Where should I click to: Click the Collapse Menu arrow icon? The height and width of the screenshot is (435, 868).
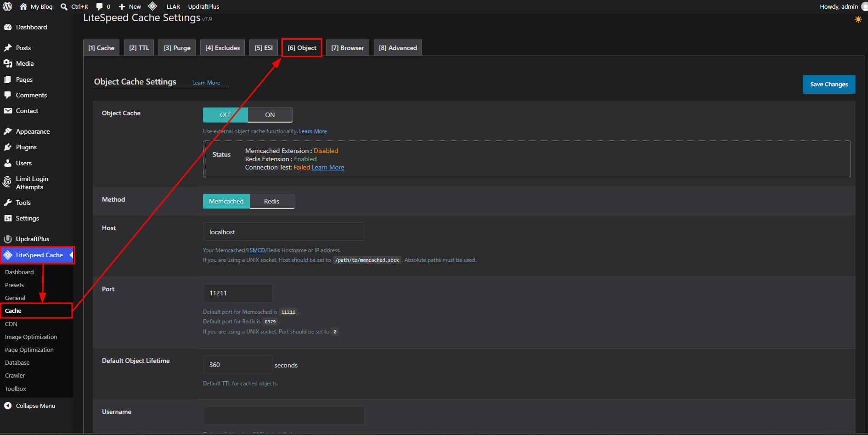click(8, 406)
